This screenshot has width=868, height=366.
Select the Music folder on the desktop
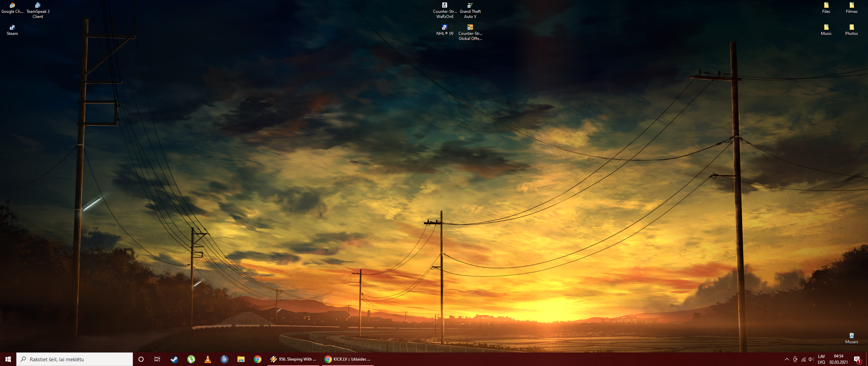[826, 30]
